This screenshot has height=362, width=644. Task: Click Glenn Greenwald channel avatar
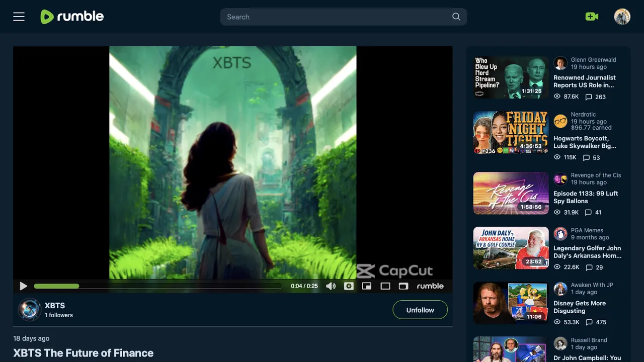[x=560, y=63]
